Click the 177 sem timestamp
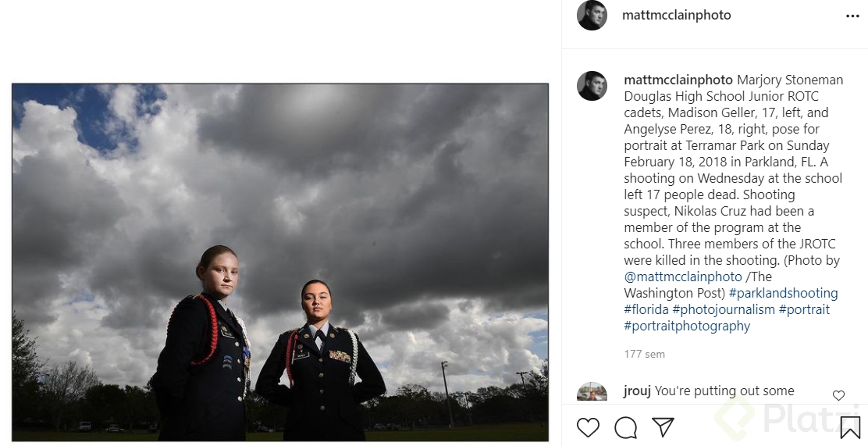 pos(644,354)
